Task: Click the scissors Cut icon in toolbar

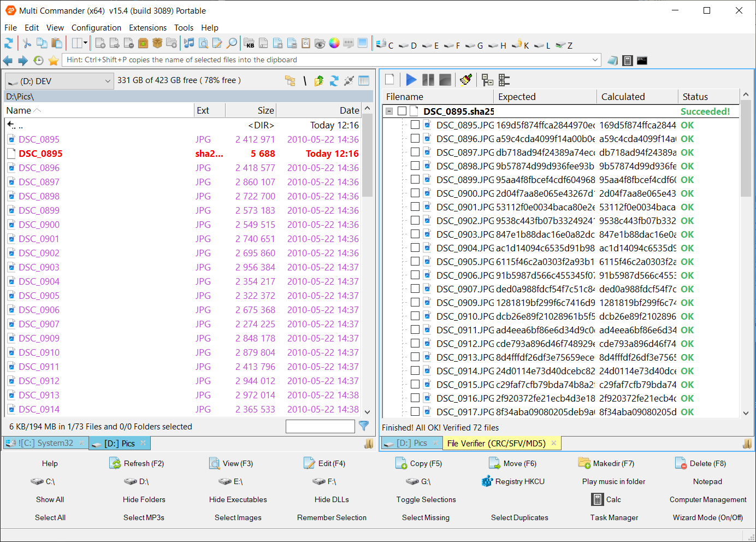Action: (x=26, y=44)
